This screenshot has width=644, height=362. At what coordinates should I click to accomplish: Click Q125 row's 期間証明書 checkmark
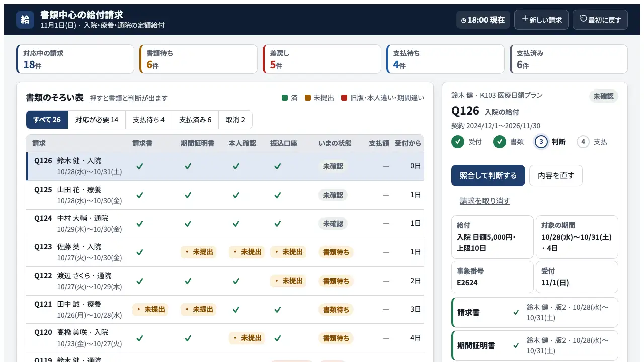(x=188, y=195)
